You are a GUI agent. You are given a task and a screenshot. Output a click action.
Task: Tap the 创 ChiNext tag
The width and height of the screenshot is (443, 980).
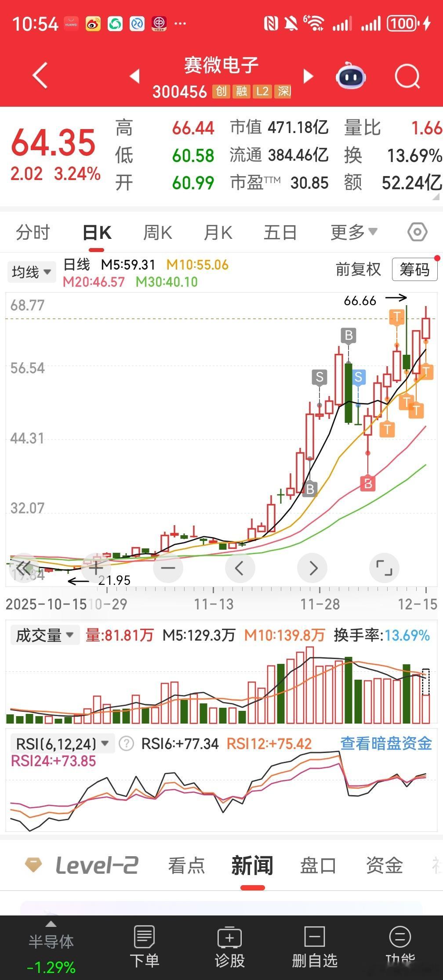221,91
